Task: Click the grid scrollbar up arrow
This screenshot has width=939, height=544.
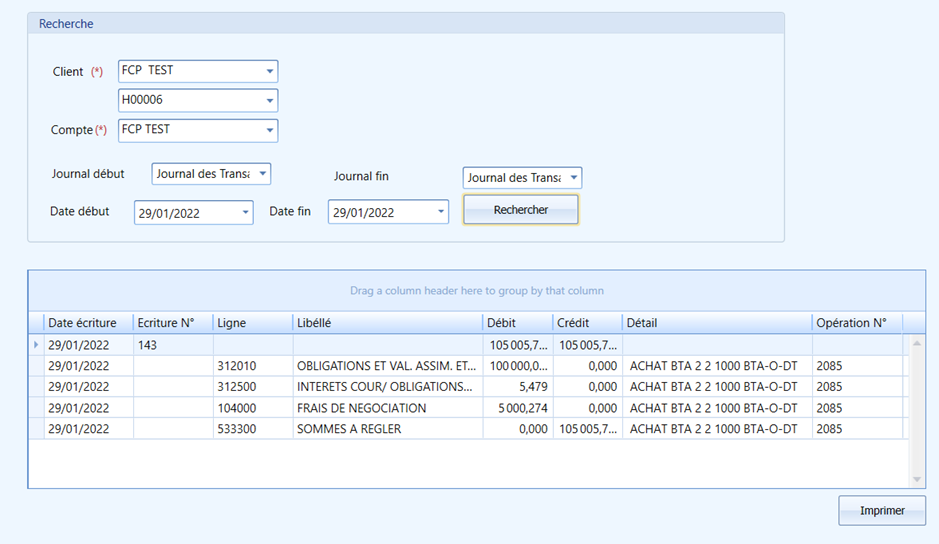Action: pyautogui.click(x=917, y=343)
